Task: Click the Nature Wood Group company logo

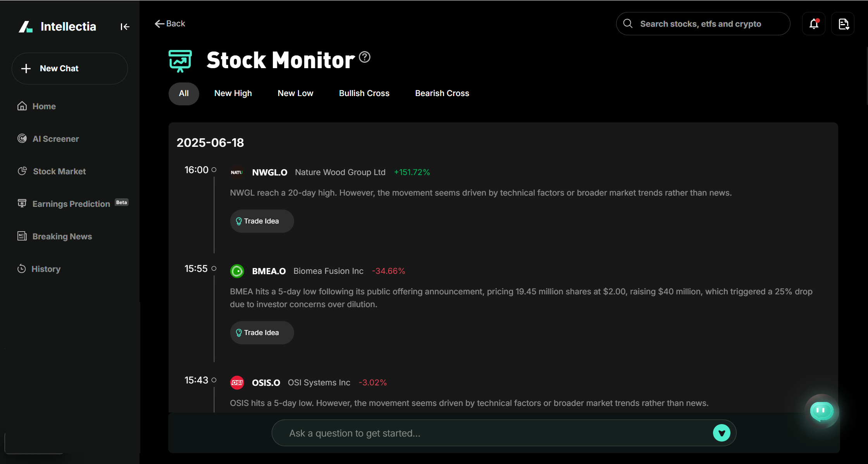Action: pyautogui.click(x=237, y=172)
